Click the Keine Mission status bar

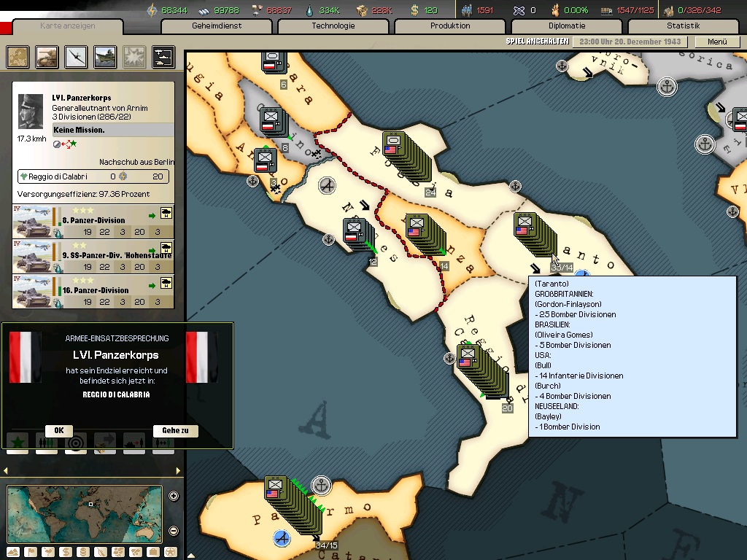click(113, 130)
